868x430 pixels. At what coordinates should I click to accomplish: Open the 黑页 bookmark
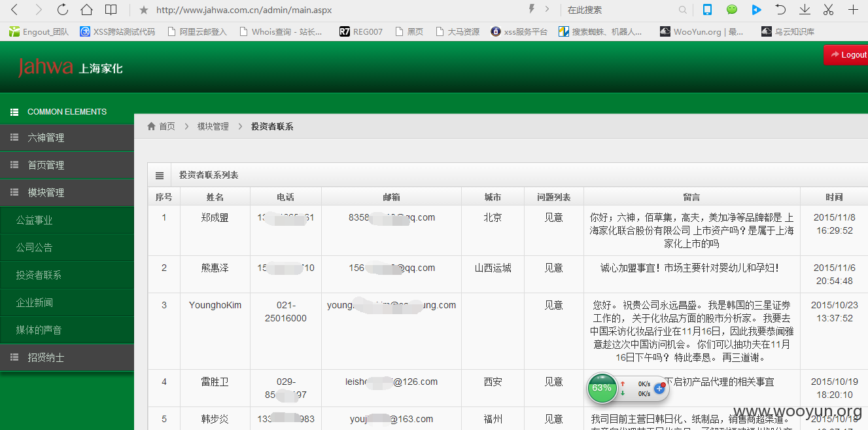coord(409,31)
